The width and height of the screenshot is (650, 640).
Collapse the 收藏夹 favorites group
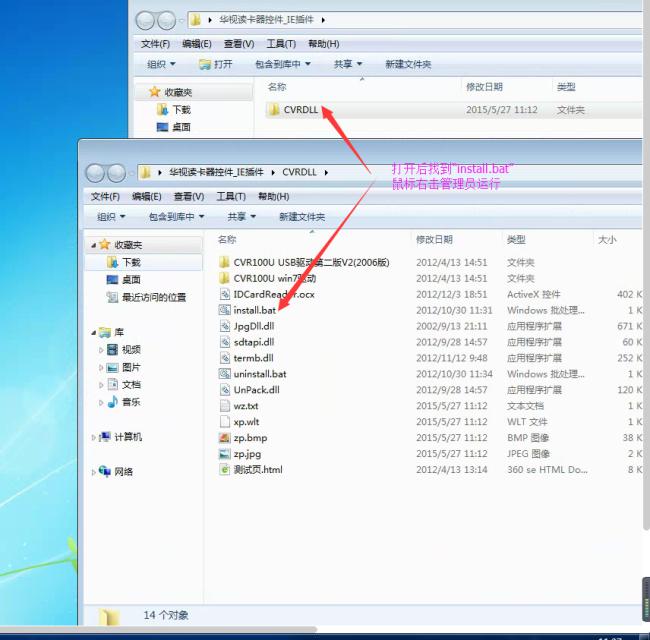tap(94, 245)
